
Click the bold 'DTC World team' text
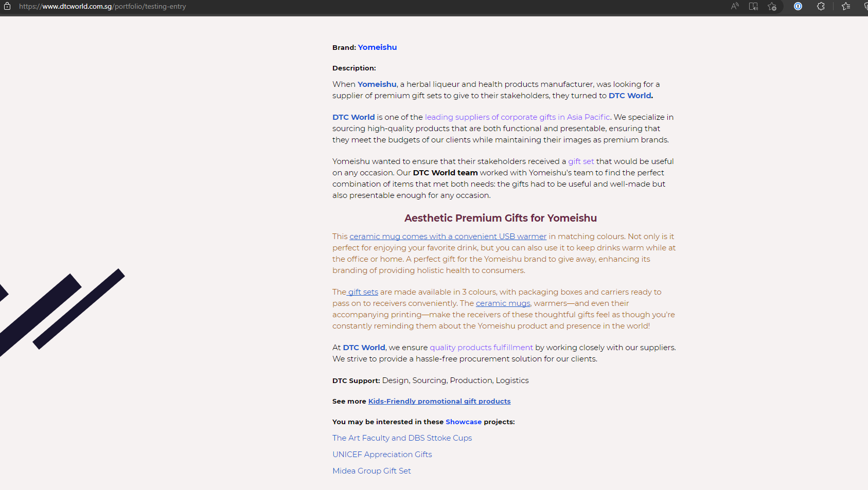click(446, 173)
